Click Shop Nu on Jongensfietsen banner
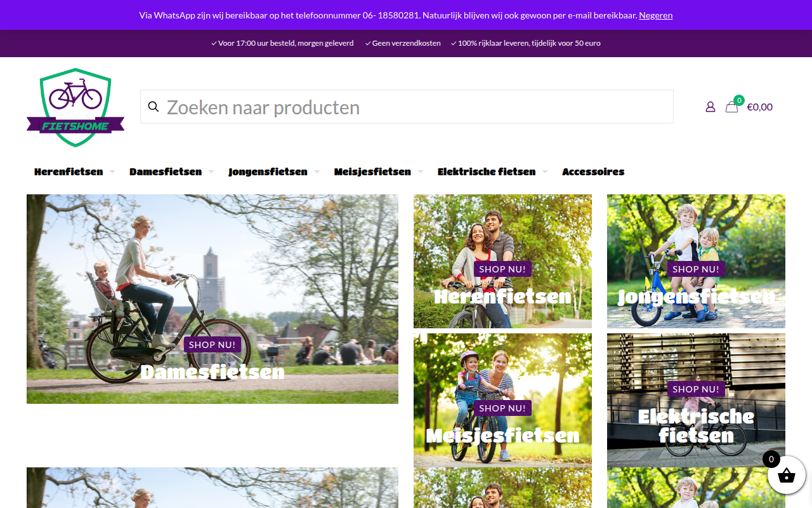The image size is (812, 508). (696, 269)
